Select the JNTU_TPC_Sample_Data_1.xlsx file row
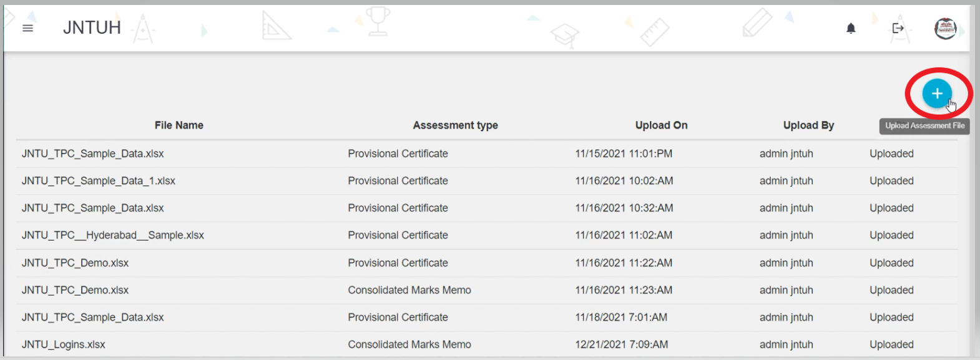The width and height of the screenshot is (980, 360). pos(99,181)
